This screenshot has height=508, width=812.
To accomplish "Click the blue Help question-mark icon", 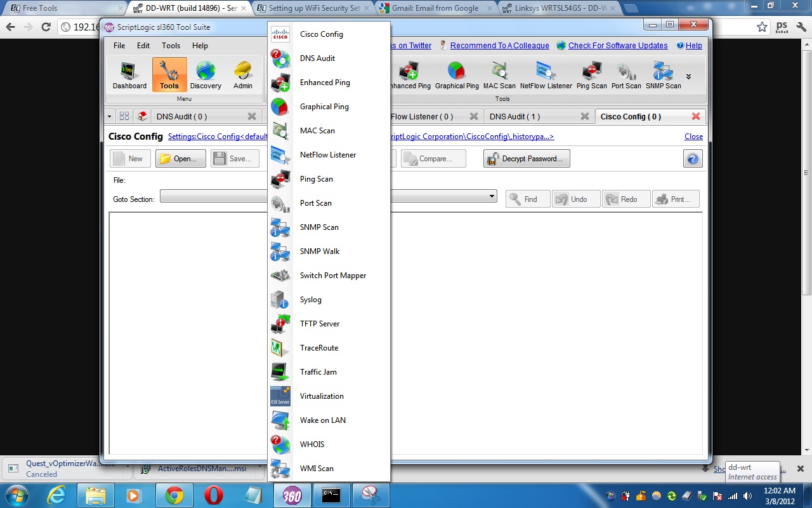I will (x=692, y=158).
